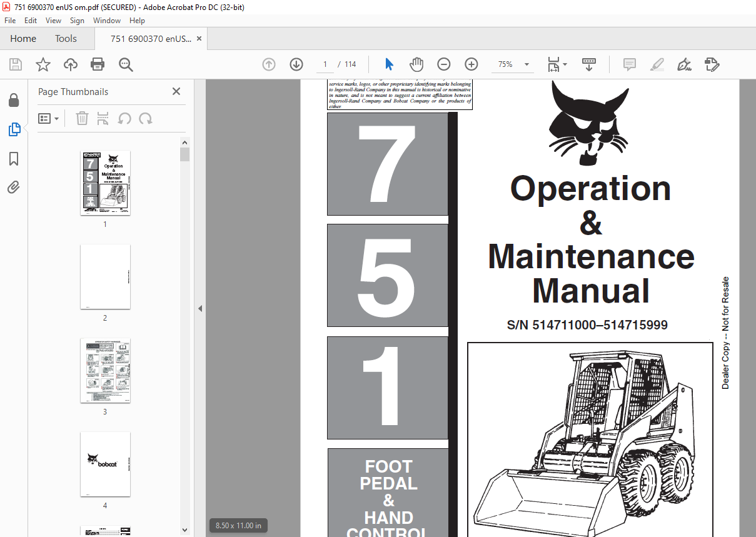
Task: Select page 2 thumbnail
Action: [x=105, y=277]
